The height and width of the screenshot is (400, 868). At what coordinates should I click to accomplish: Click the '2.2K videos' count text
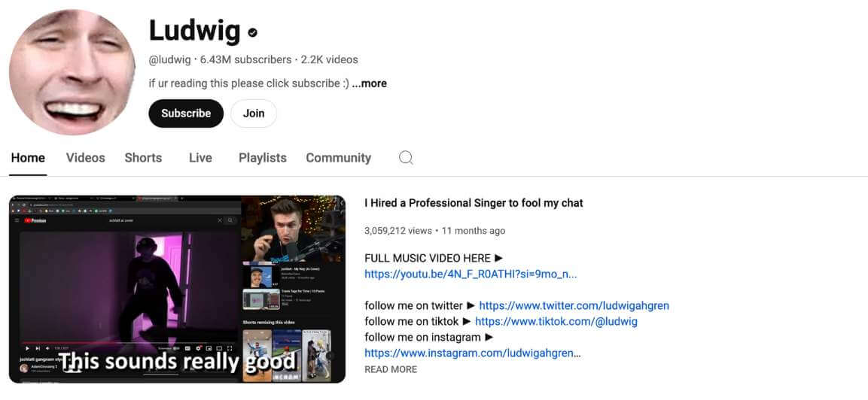point(330,59)
